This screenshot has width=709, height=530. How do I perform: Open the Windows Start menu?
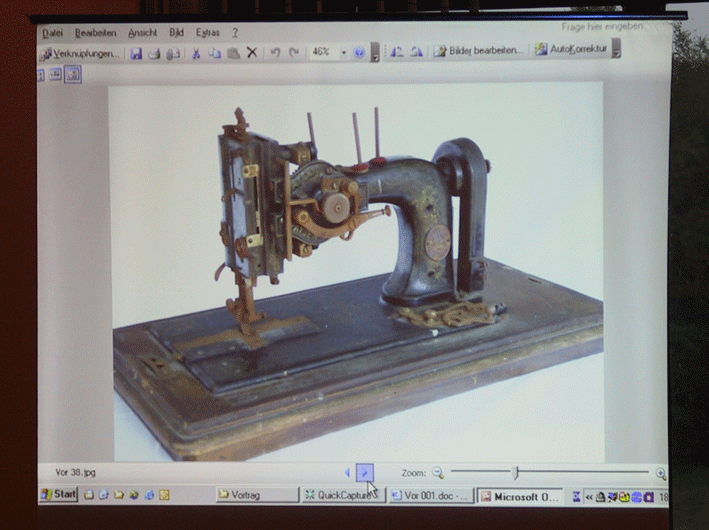[x=59, y=494]
